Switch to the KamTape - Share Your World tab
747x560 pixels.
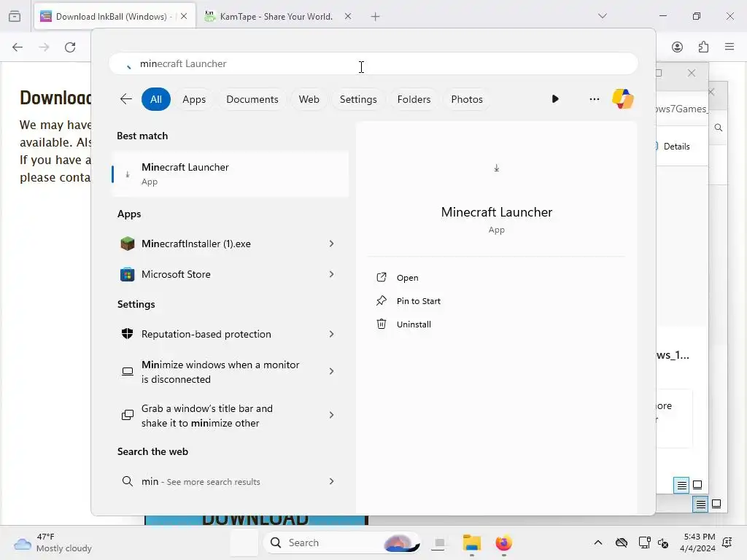[x=276, y=17]
